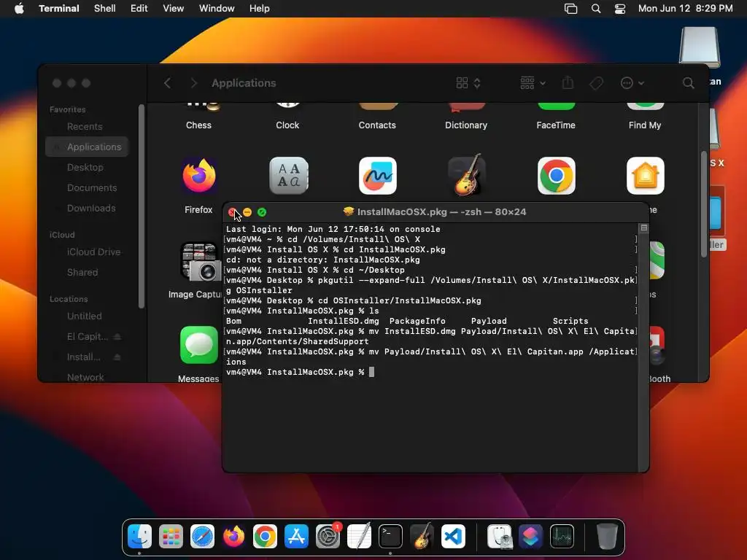Click Finder share toolbar button
747x560 pixels.
[568, 82]
